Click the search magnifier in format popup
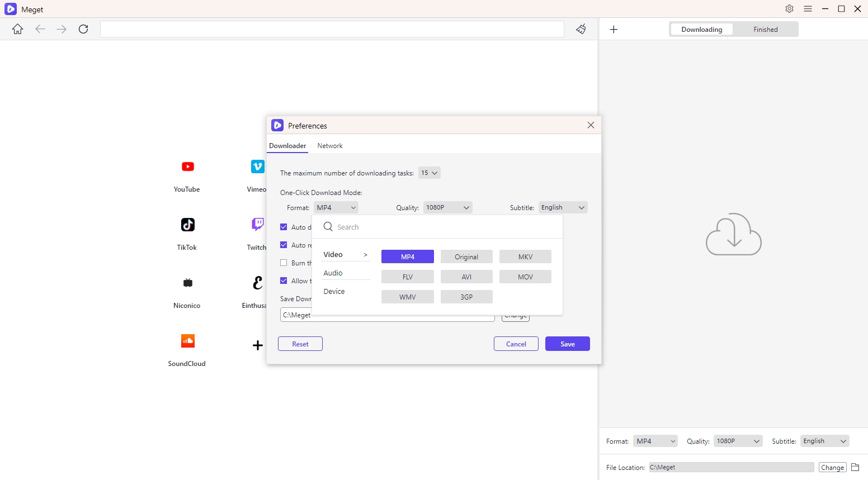Screen dimensions: 868x480 tap(328, 226)
